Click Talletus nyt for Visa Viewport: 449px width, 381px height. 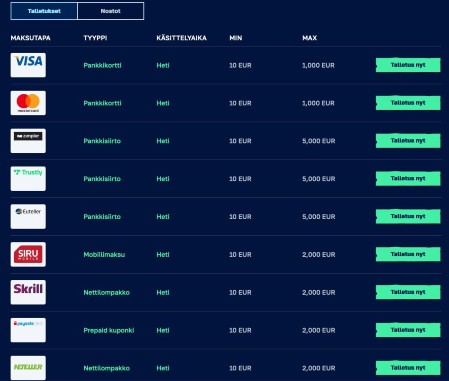click(x=408, y=65)
